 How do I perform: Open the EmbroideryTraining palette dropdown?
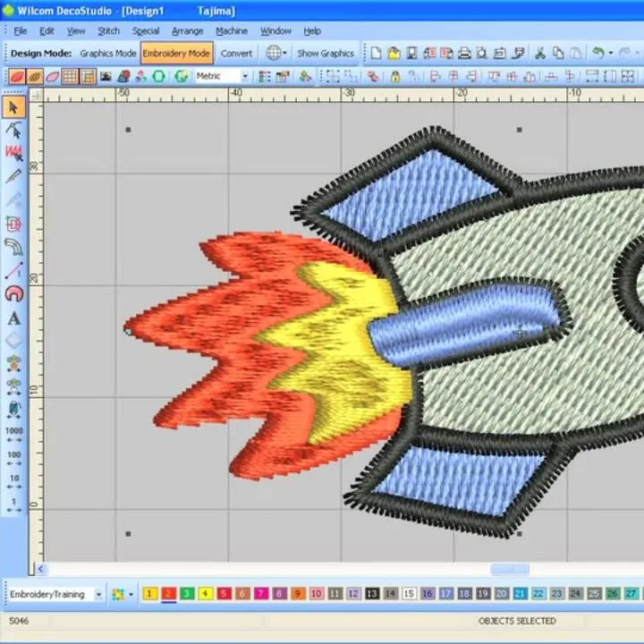coord(98,594)
